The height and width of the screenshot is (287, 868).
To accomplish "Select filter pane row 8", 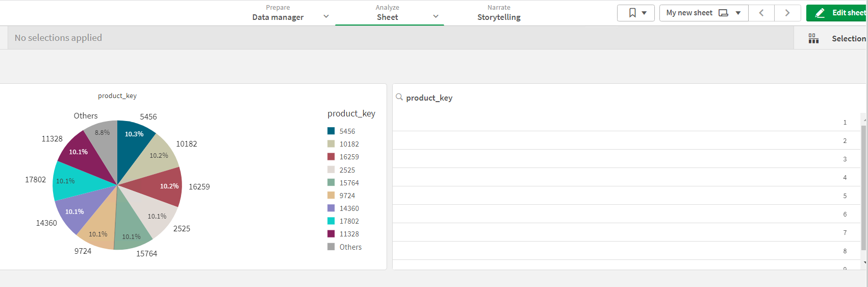I will coord(626,251).
